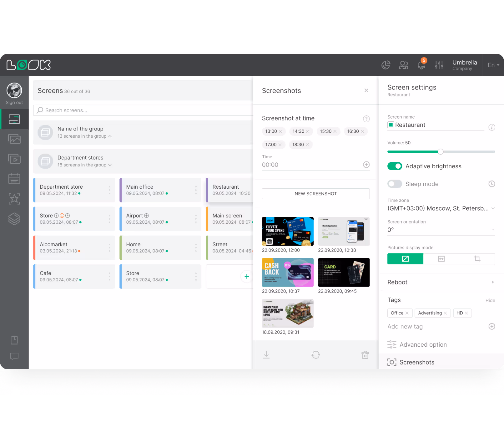The height and width of the screenshot is (423, 504).
Task: Open the star frame sidebar icon
Action: point(14,199)
